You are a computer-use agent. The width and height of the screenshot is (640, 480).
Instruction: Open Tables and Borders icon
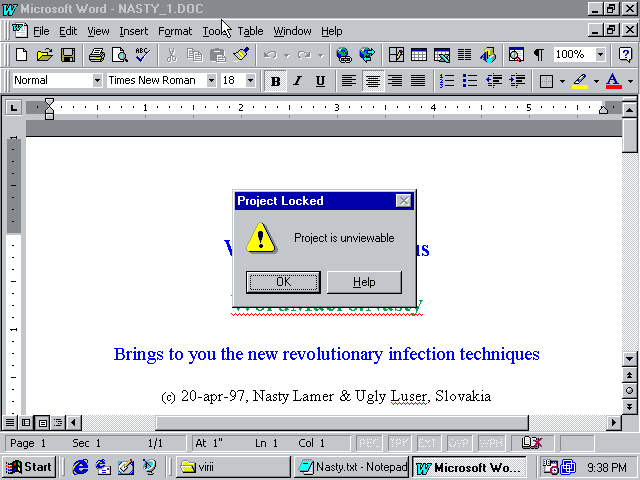point(396,55)
